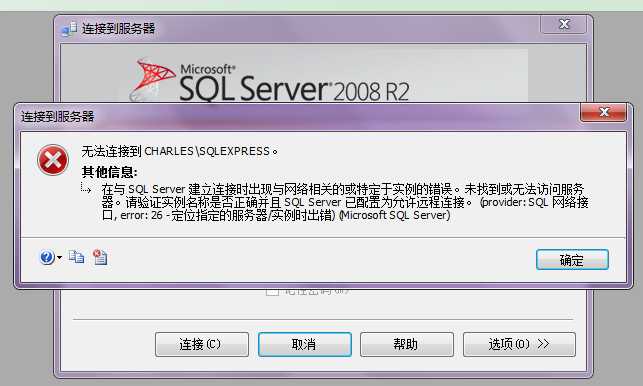The image size is (643, 386).
Task: Show technical details icon in error dialog
Action: 100,257
